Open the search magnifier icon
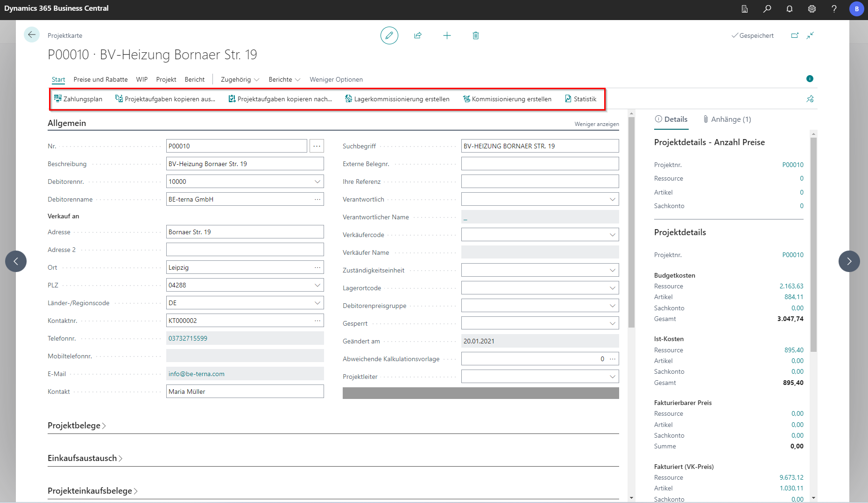This screenshot has height=503, width=868. 767,9
